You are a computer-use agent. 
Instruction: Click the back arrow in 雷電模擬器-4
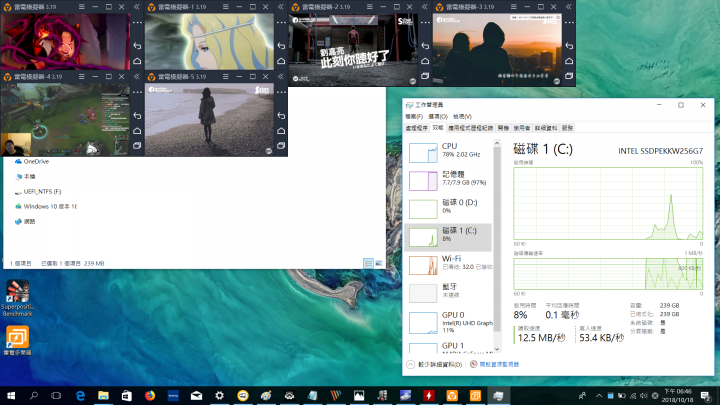[137, 116]
